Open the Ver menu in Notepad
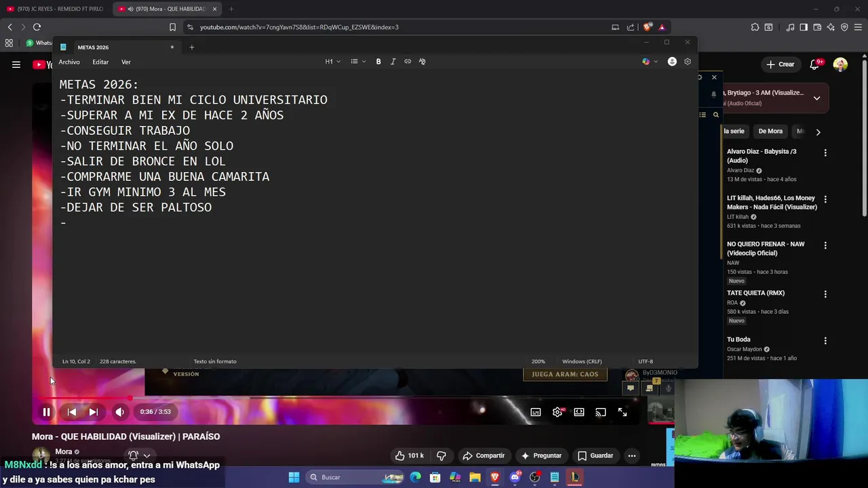 point(126,62)
